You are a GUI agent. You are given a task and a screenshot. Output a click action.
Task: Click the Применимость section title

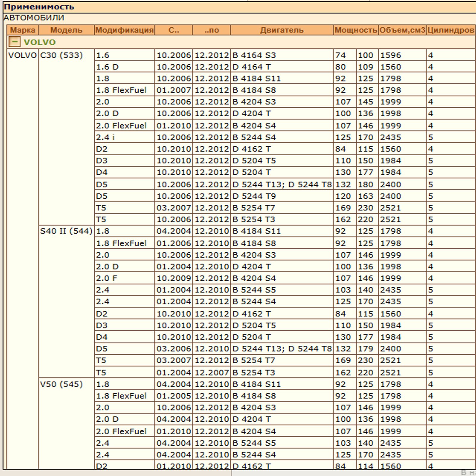point(39,7)
